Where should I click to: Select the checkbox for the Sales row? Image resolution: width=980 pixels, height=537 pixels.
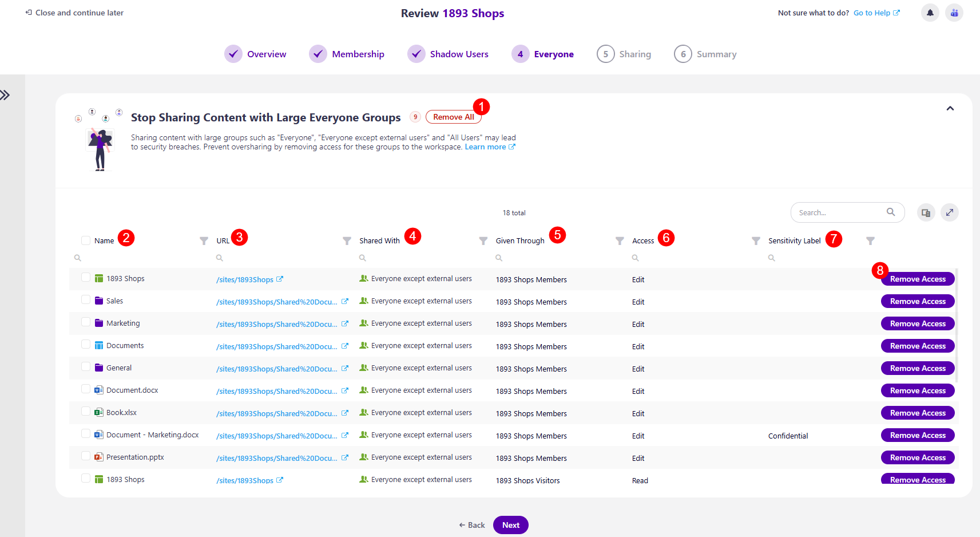click(85, 300)
